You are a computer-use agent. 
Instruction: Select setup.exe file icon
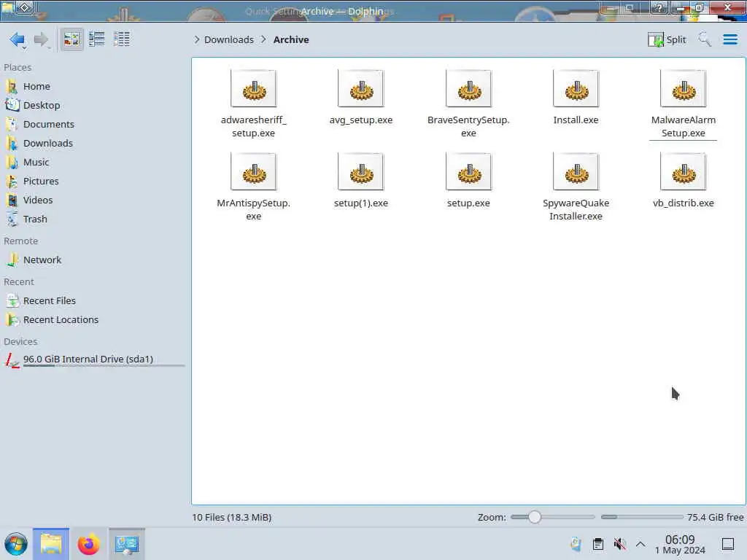468,171
